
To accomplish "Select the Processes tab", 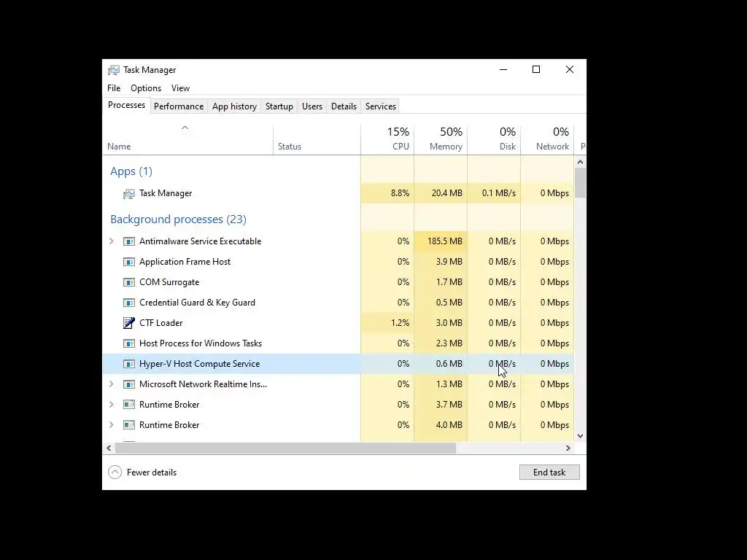I will [126, 105].
